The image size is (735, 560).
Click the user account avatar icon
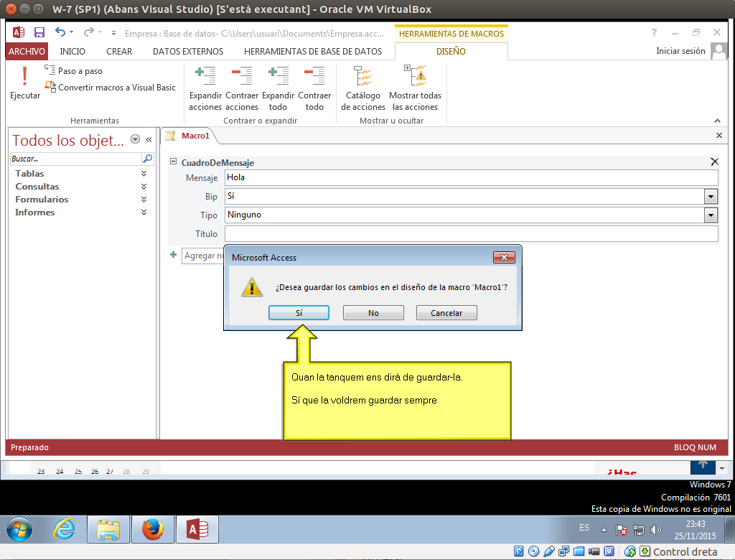pos(718,51)
